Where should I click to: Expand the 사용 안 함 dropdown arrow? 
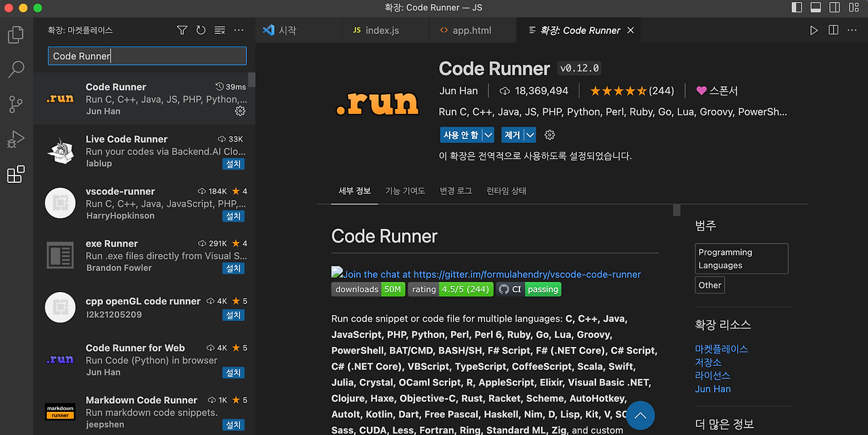pyautogui.click(x=488, y=135)
